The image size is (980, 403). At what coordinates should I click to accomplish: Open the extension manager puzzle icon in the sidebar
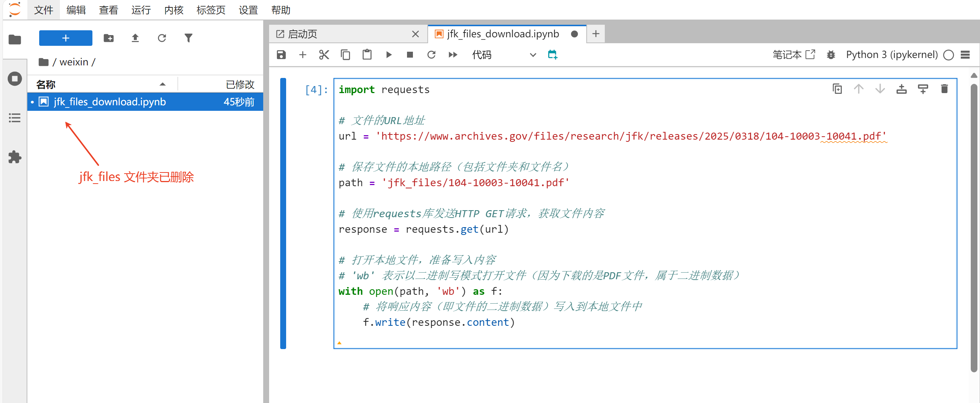(14, 157)
